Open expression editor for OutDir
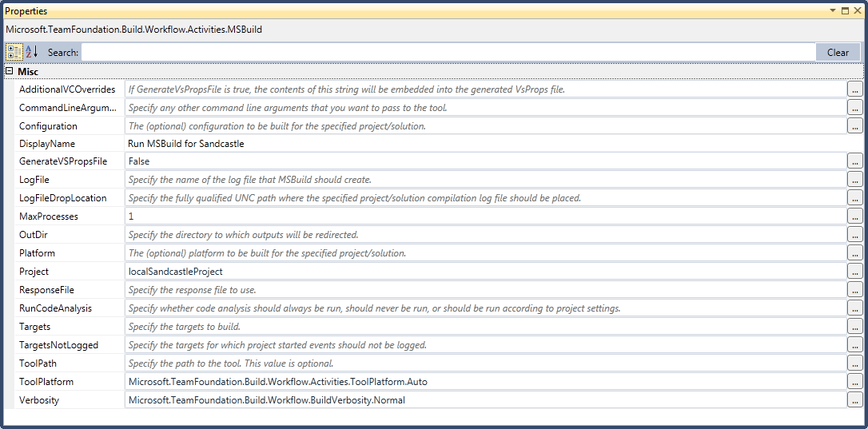This screenshot has width=868, height=429. pyautogui.click(x=854, y=234)
